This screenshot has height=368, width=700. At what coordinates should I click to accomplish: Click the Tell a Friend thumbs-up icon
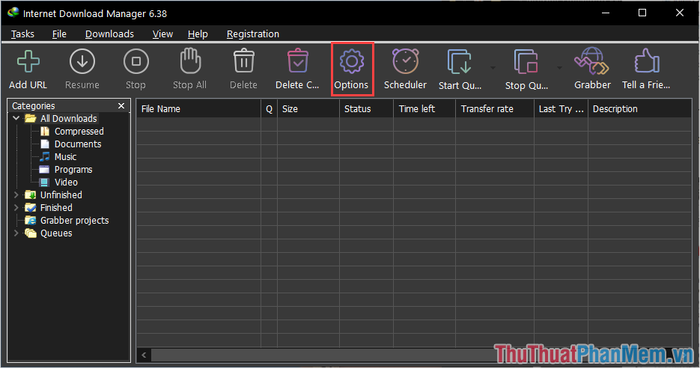[x=646, y=61]
